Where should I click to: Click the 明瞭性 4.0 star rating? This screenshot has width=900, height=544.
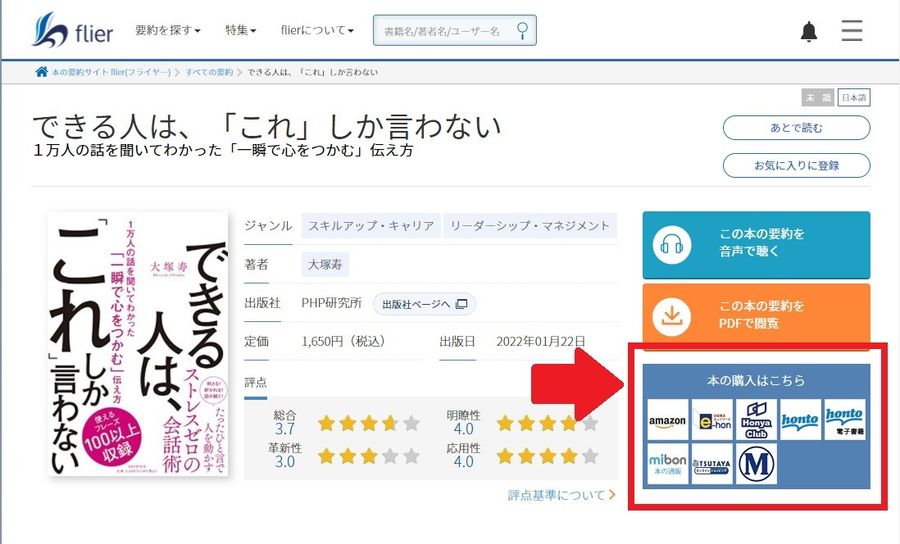pos(548,423)
